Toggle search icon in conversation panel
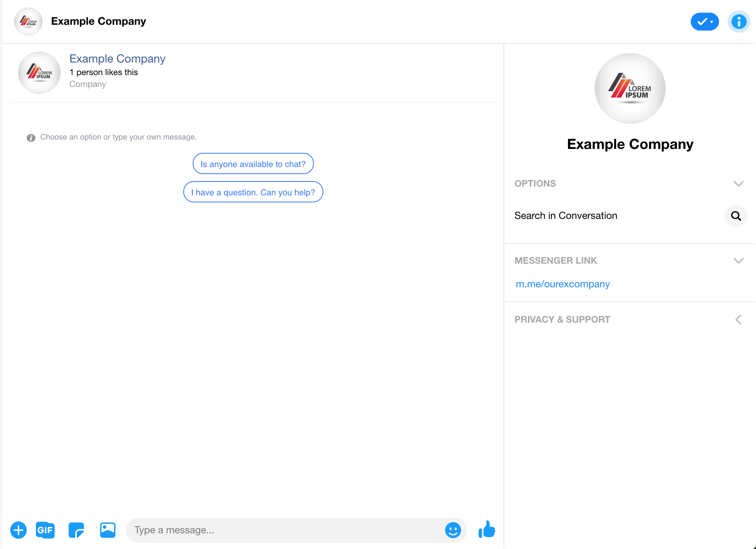 pyautogui.click(x=737, y=215)
